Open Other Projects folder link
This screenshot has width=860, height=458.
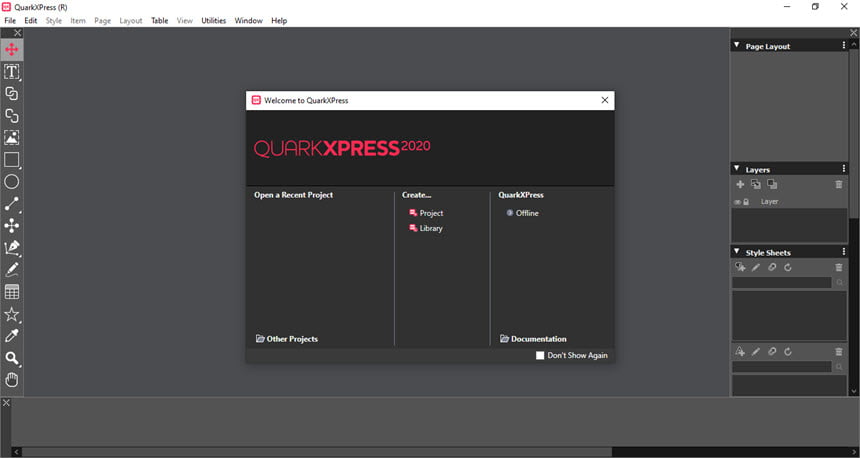(x=287, y=339)
